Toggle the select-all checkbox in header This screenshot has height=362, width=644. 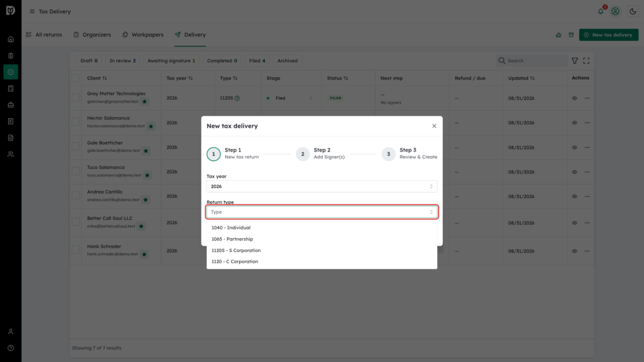point(75,78)
